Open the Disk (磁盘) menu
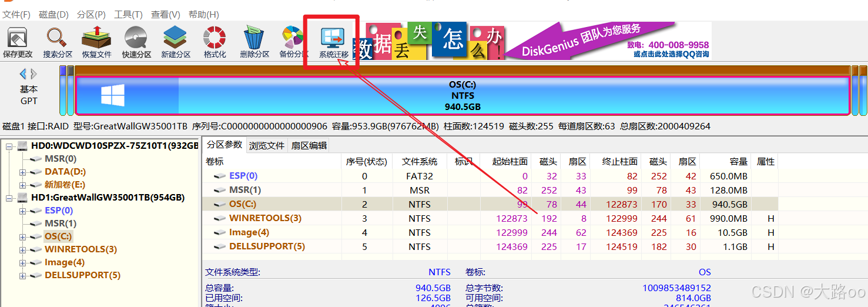 coord(53,14)
